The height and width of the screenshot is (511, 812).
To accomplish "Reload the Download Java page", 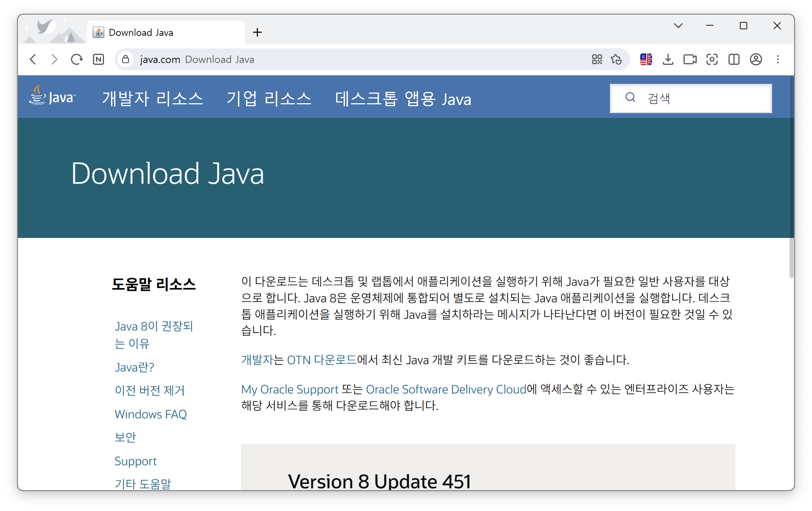I will click(x=77, y=59).
